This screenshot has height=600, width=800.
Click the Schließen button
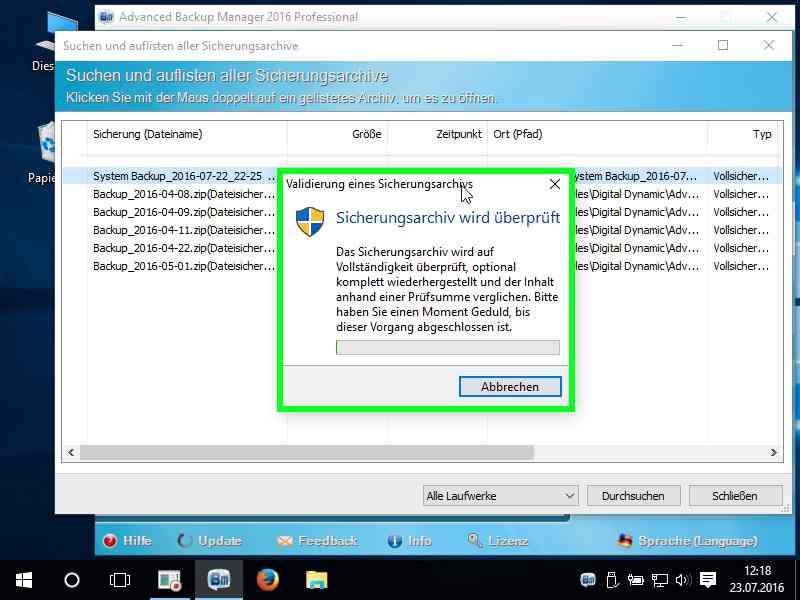tap(735, 496)
